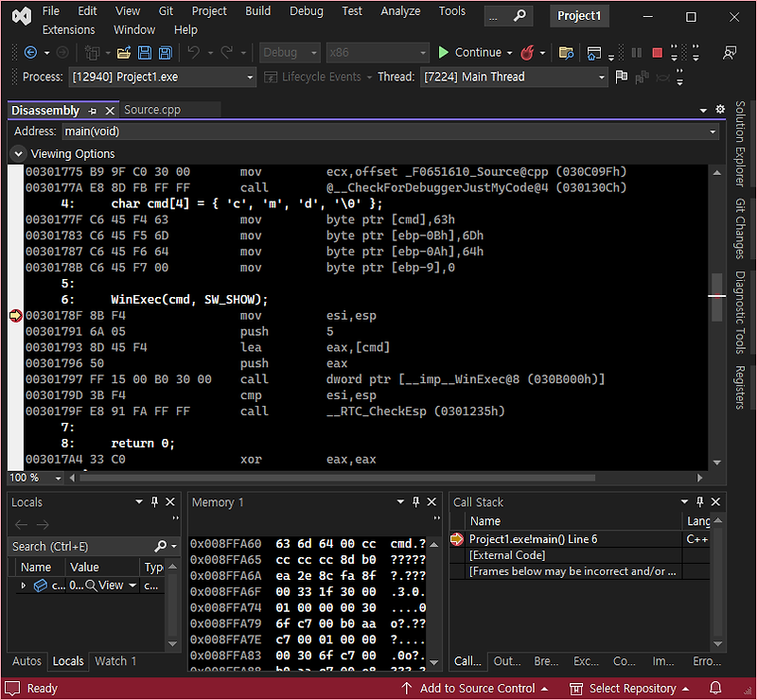Click the Navigate Backward arrow icon
This screenshot has height=700, width=757.
[30, 53]
